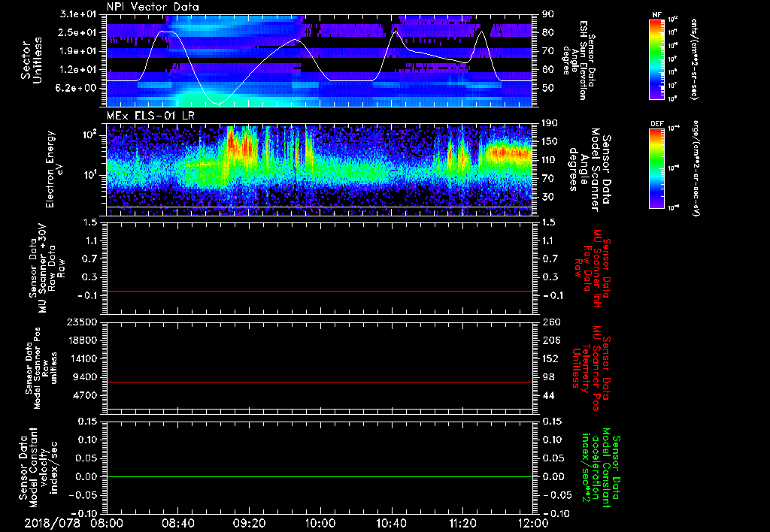Select the "MEx ELS-01 LR" panel title

(150, 116)
